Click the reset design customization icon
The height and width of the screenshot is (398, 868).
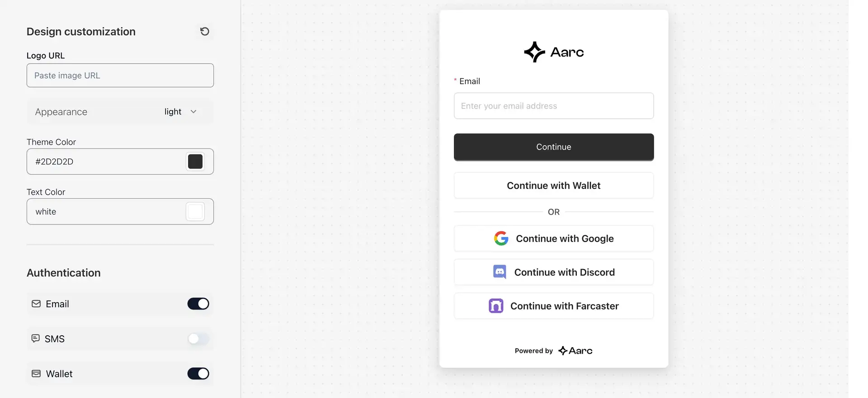205,31
